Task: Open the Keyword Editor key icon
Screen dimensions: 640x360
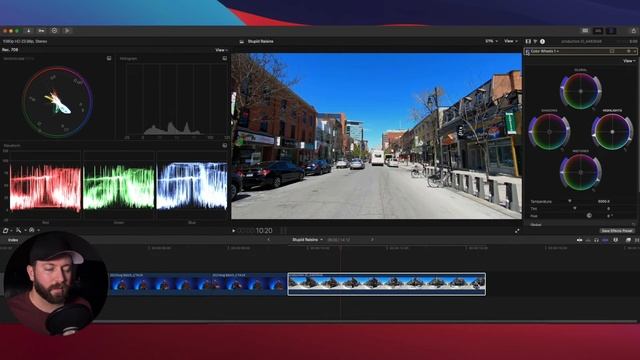Action: pyautogui.click(x=41, y=31)
